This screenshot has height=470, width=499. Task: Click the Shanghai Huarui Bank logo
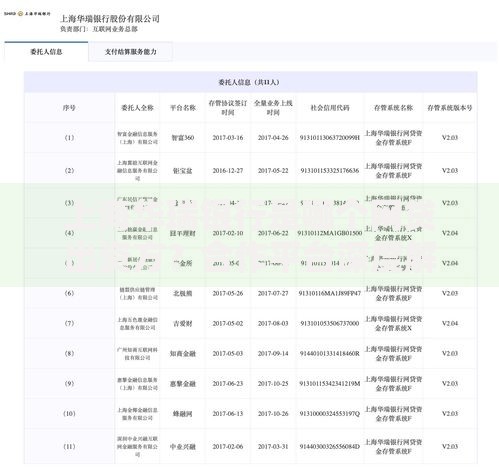tap(27, 14)
